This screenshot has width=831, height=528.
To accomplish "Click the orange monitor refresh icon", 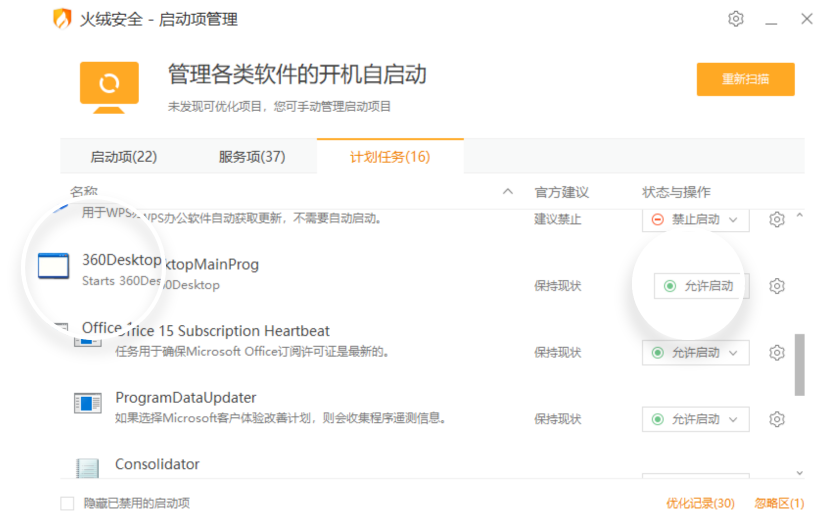I will tap(109, 87).
